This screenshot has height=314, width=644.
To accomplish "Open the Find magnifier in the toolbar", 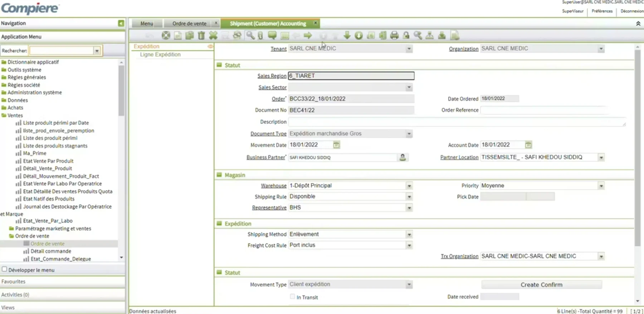I will (250, 35).
